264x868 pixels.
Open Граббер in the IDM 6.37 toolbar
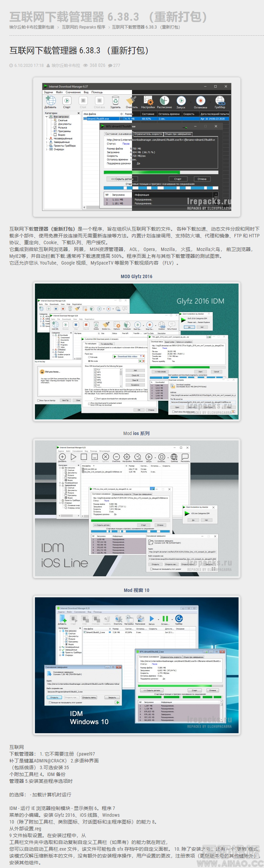click(x=220, y=101)
